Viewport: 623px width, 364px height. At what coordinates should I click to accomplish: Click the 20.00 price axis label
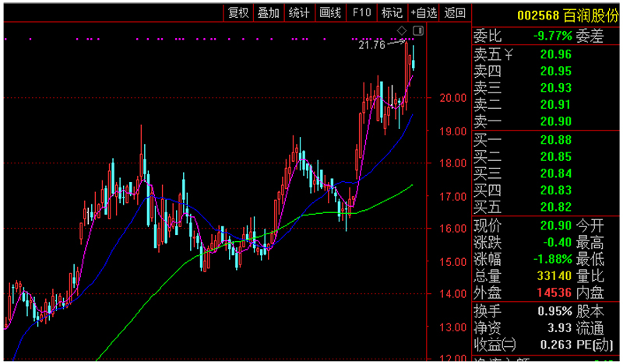(452, 98)
